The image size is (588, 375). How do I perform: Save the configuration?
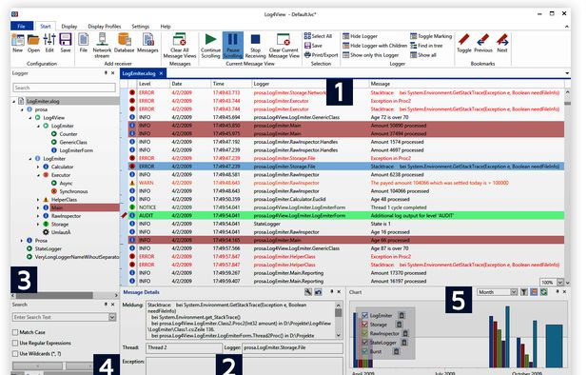pyautogui.click(x=66, y=43)
